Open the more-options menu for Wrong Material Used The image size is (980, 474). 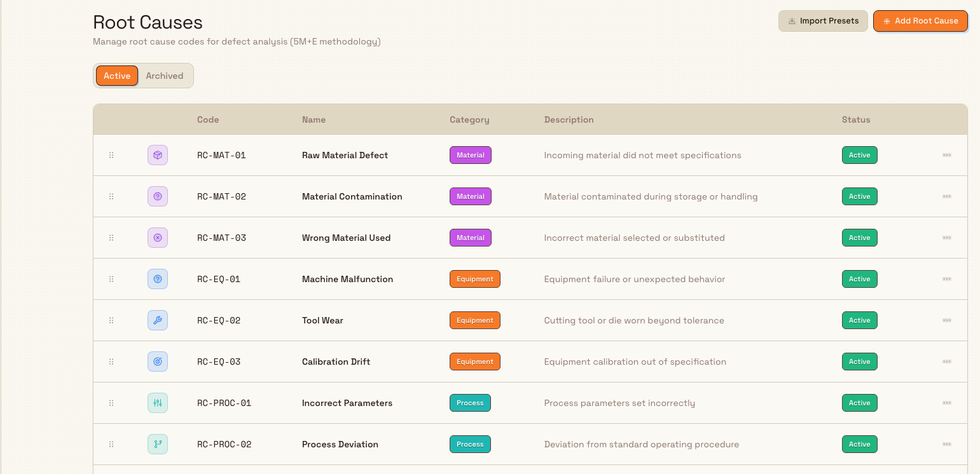[947, 238]
